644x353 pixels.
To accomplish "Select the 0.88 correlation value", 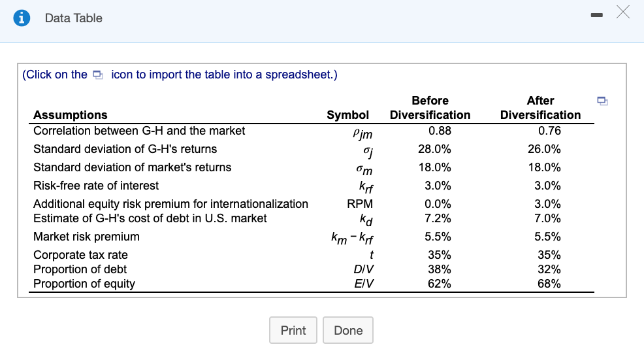I will pos(438,131).
